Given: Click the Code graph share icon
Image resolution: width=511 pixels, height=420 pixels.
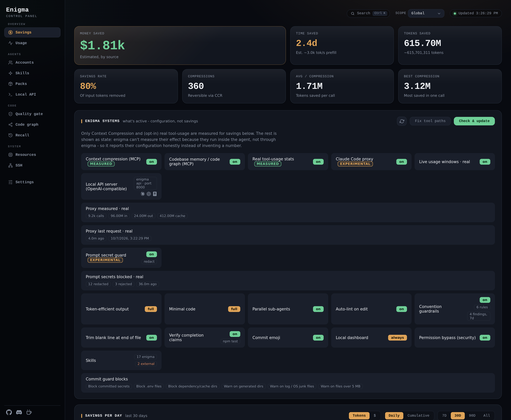Looking at the screenshot, I should 10,125.
